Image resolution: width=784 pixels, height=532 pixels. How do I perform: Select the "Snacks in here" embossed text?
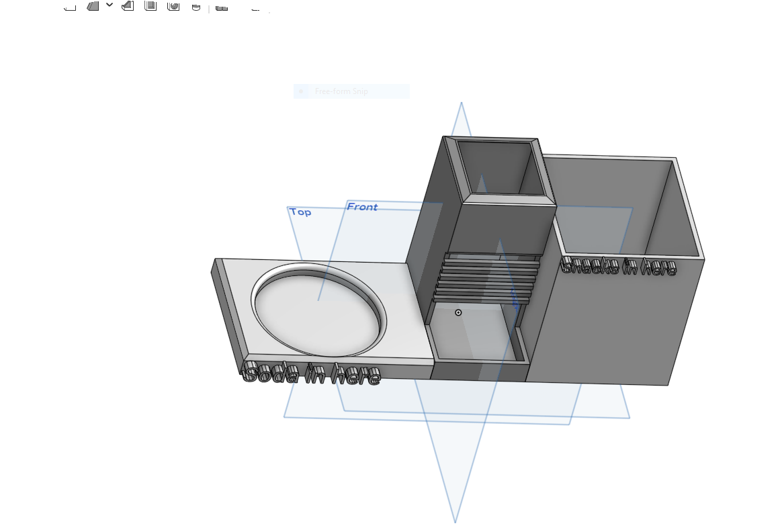click(x=619, y=267)
